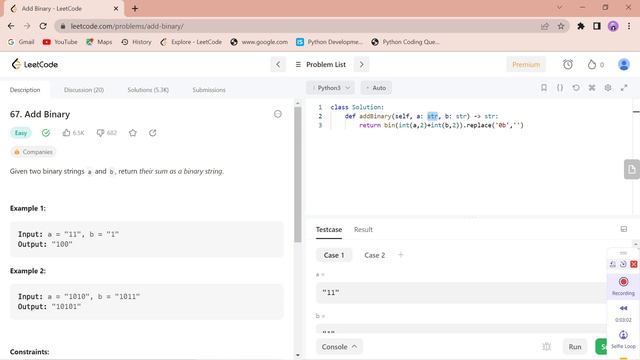Viewport: 640px width, 360px height.
Task: Reload the page with the refresh icon
Action: (x=43, y=26)
